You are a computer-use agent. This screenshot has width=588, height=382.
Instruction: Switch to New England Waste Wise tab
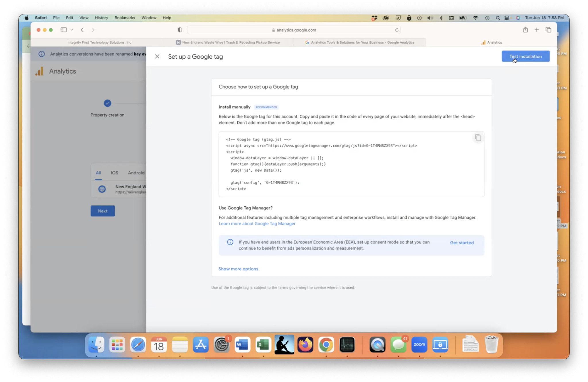[x=228, y=42]
